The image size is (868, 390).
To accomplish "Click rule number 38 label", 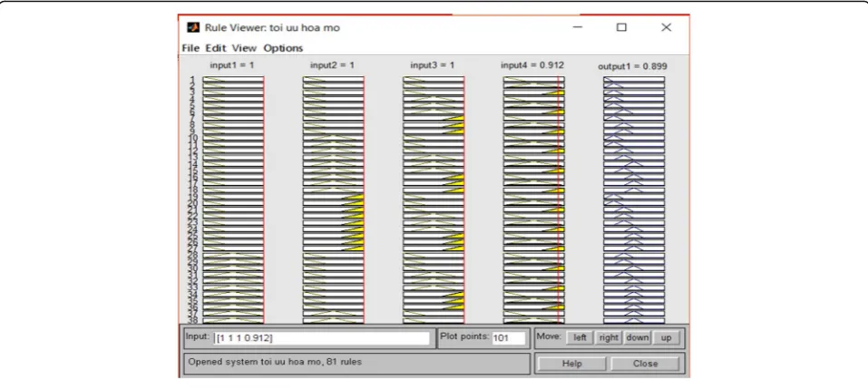I will pos(192,320).
